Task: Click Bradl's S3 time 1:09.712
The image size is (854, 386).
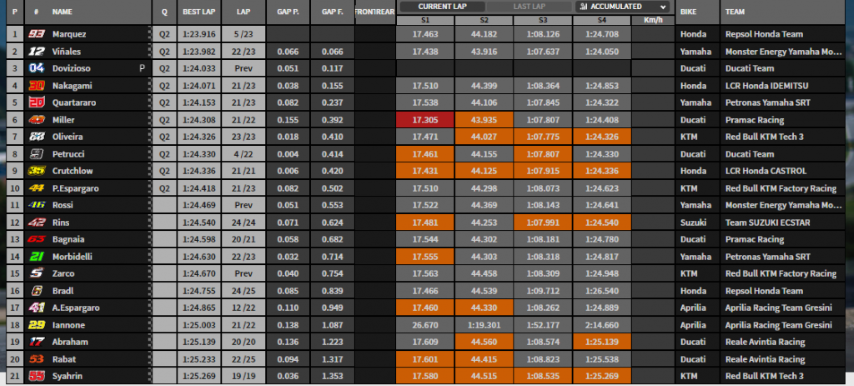Action: [542, 291]
